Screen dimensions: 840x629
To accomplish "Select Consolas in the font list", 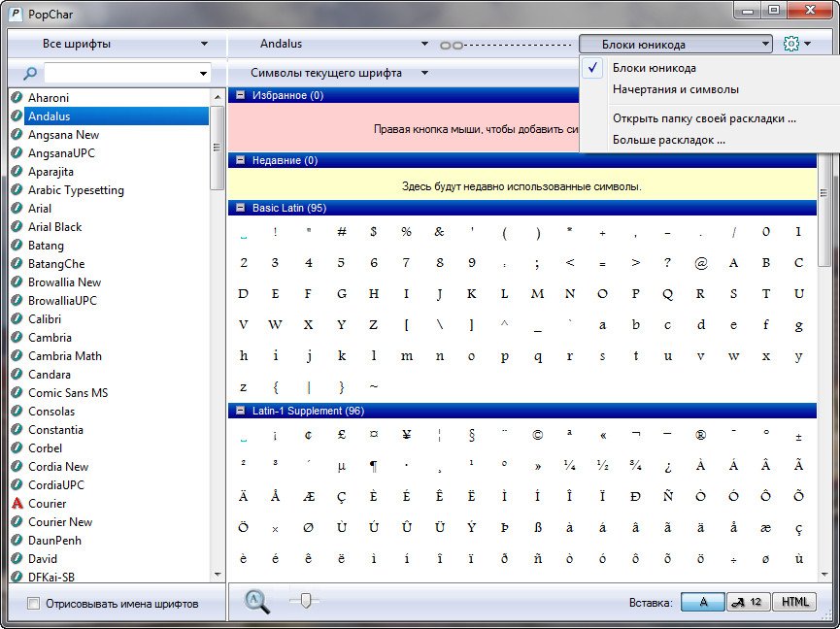I will coord(51,412).
